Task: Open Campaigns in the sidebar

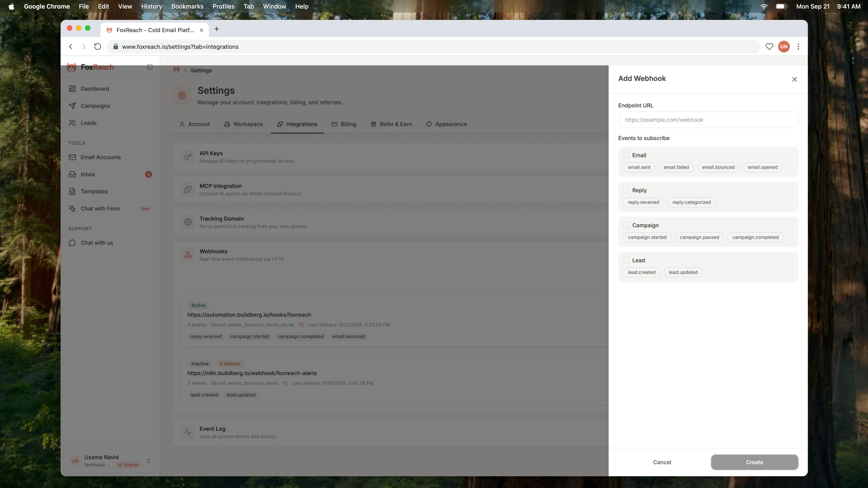Action: pos(110,106)
